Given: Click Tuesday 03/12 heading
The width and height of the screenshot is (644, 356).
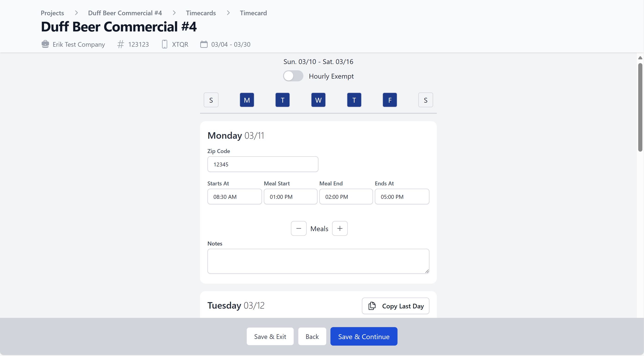Looking at the screenshot, I should click(x=236, y=306).
